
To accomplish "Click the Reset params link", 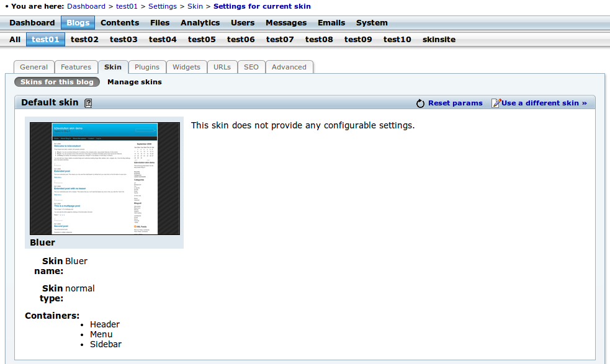I will (455, 103).
